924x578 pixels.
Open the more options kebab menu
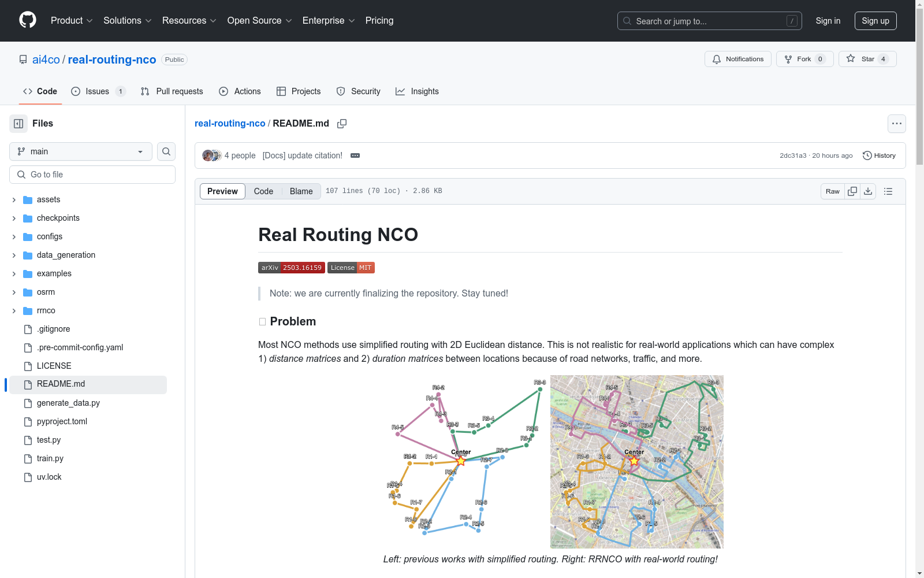pyautogui.click(x=897, y=123)
